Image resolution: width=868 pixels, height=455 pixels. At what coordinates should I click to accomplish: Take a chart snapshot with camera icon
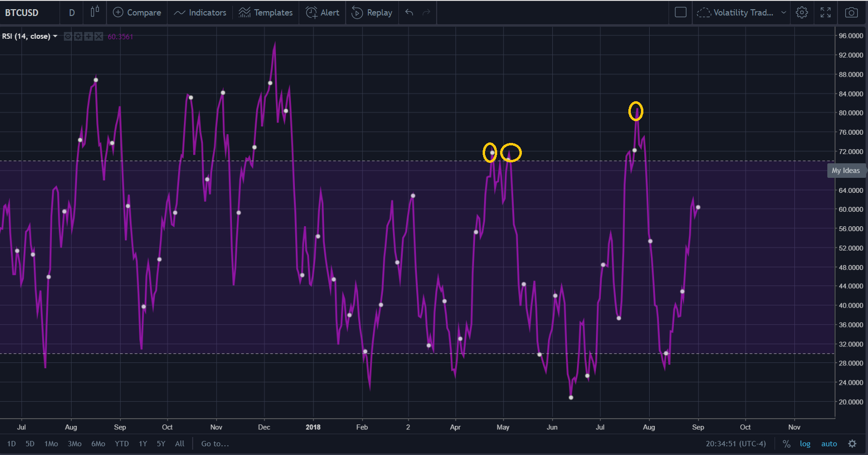tap(852, 13)
